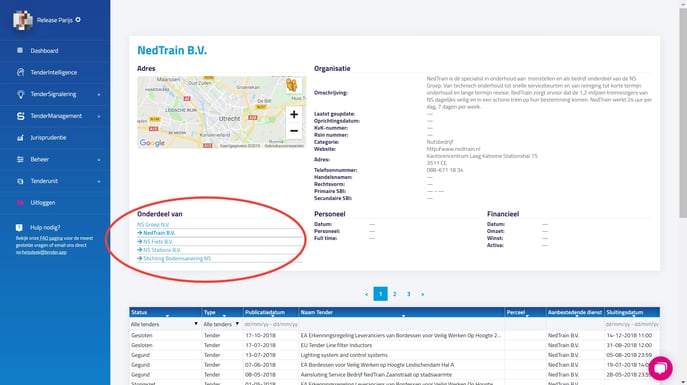Open TenderIntelligence menu item
The height and width of the screenshot is (385, 687).
pos(53,72)
